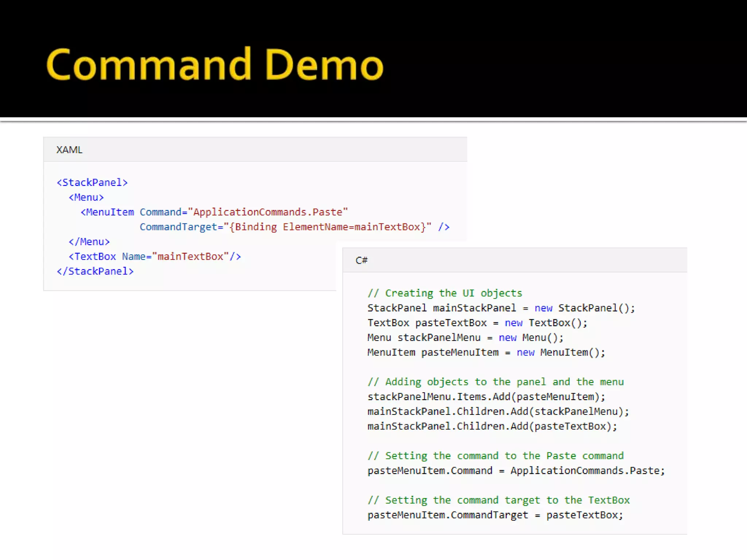The image size is (747, 560).
Task: Click the opening Menu tag line
Action: (x=86, y=197)
